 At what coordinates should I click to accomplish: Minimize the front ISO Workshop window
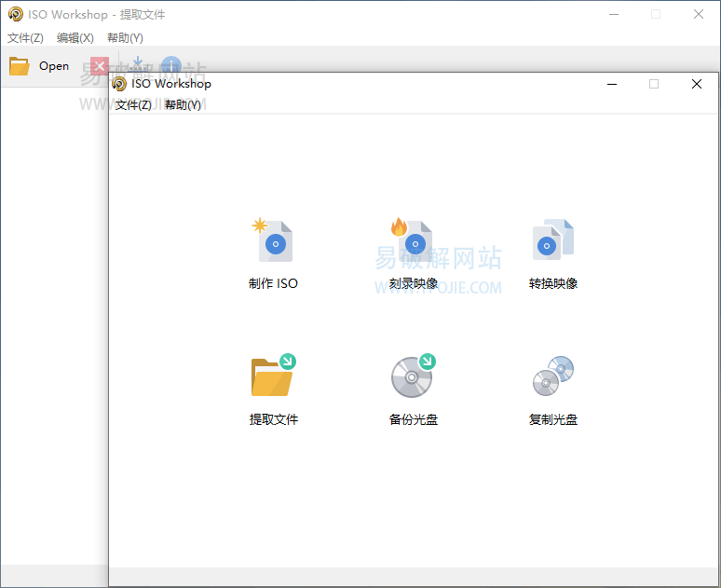612,84
